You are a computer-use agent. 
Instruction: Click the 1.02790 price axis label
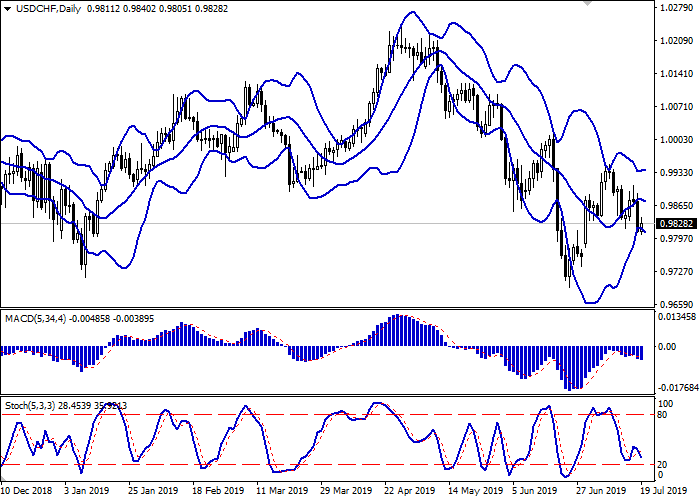[675, 8]
